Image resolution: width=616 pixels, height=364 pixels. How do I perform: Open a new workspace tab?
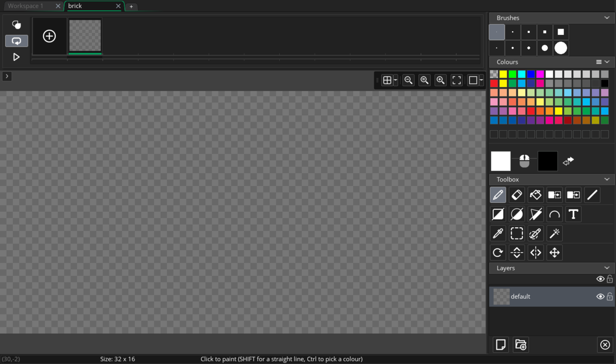[x=131, y=7]
